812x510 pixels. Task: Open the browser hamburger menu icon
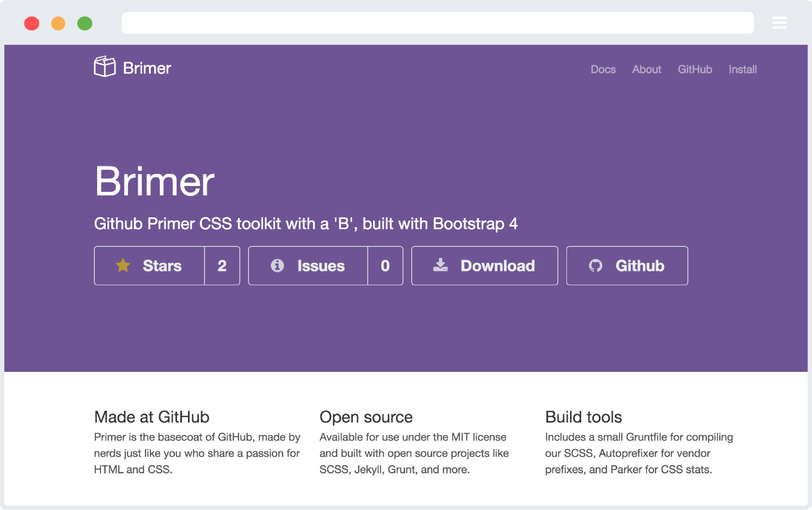(x=779, y=23)
